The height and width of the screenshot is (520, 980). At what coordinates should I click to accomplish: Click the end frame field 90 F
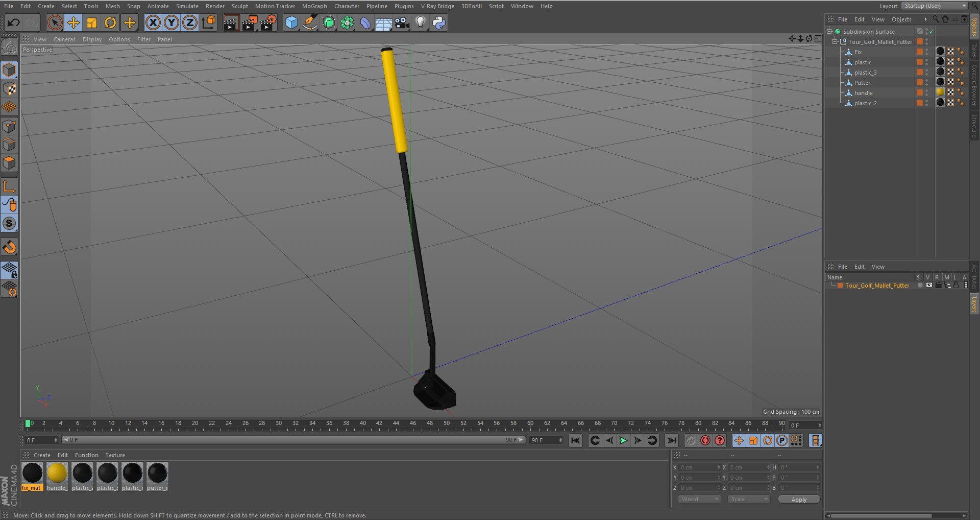546,440
